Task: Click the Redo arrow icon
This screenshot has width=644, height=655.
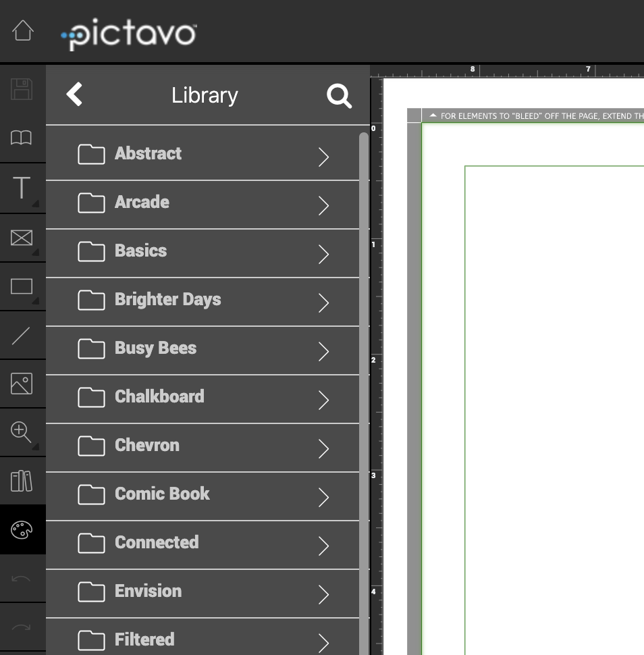Action: click(x=21, y=627)
